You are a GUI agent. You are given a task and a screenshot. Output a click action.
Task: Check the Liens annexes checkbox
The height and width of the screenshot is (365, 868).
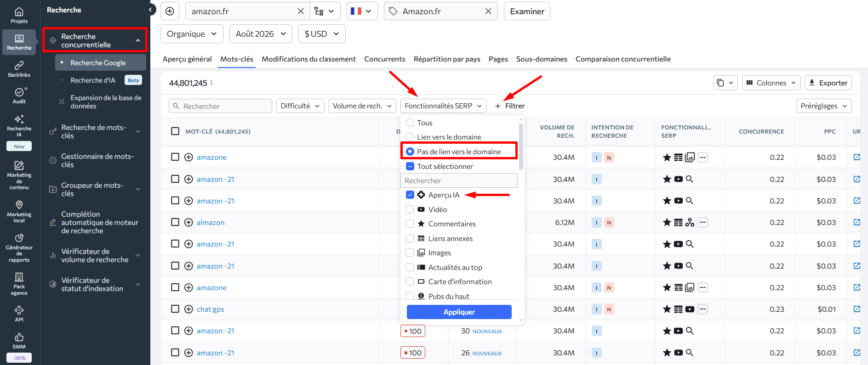click(x=410, y=239)
